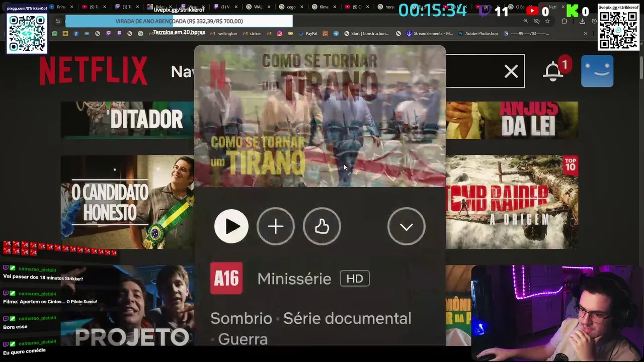Switch to the cego Google tab

(291, 7)
